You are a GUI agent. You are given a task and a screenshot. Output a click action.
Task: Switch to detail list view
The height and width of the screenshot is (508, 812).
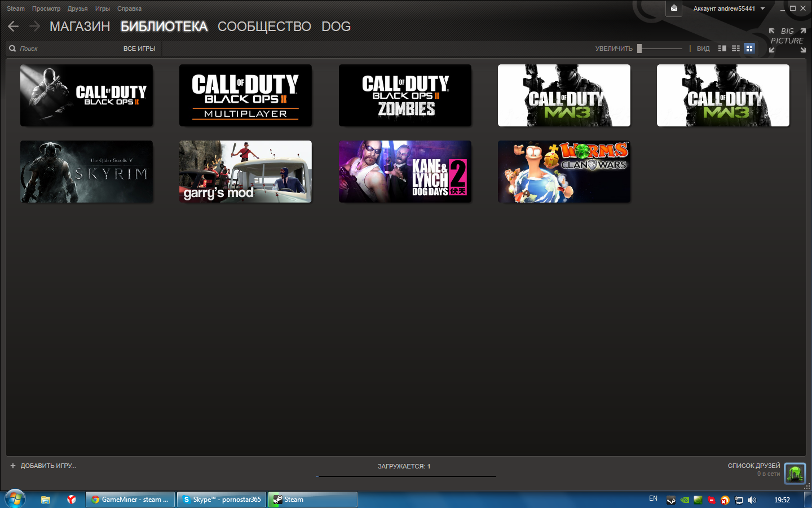tap(722, 49)
